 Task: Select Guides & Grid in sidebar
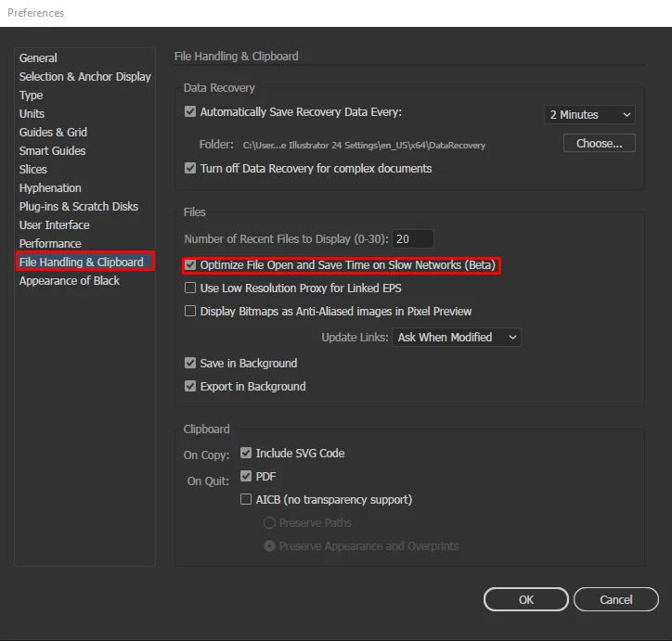point(53,132)
